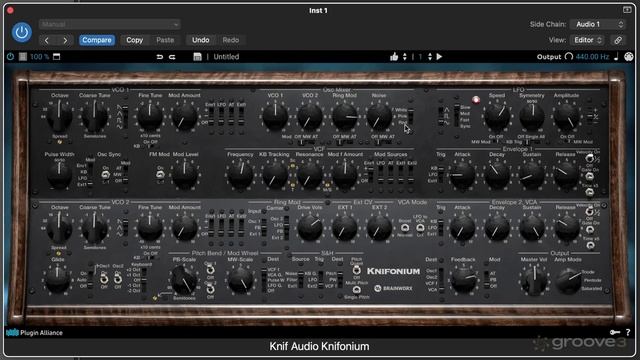The height and width of the screenshot is (360, 640).
Task: Click the stepper arrows next to the thumbs-up
Action: (x=404, y=57)
